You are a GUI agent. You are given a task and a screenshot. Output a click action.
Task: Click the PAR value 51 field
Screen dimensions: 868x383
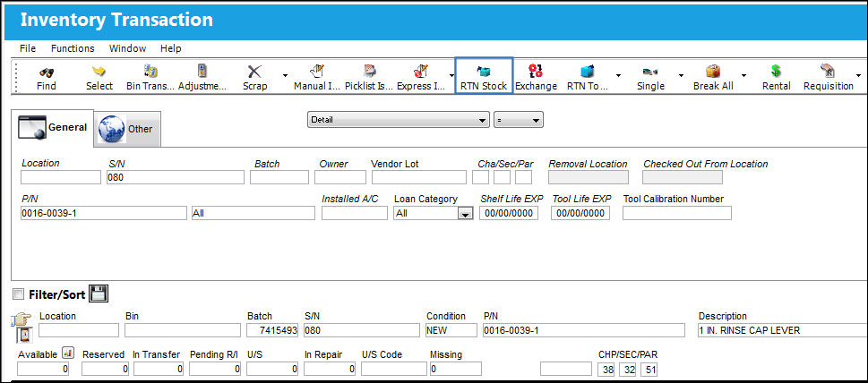tap(649, 370)
